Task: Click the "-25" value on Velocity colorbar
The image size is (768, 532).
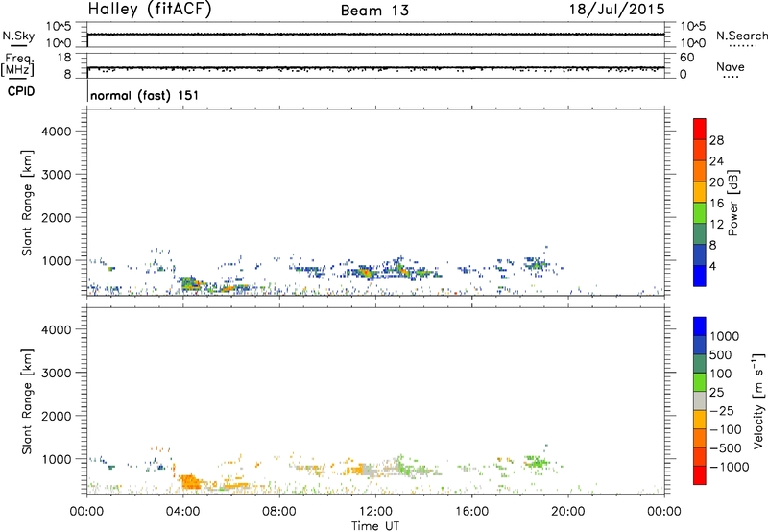Action: tap(722, 411)
